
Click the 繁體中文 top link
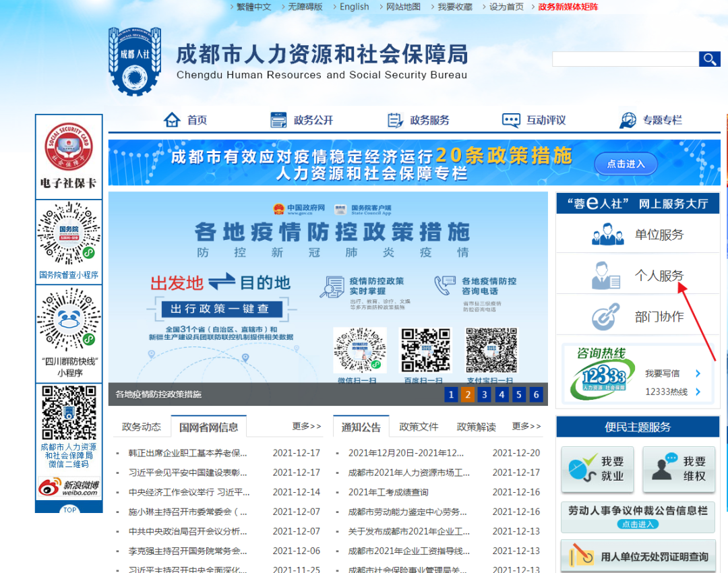coord(253,7)
